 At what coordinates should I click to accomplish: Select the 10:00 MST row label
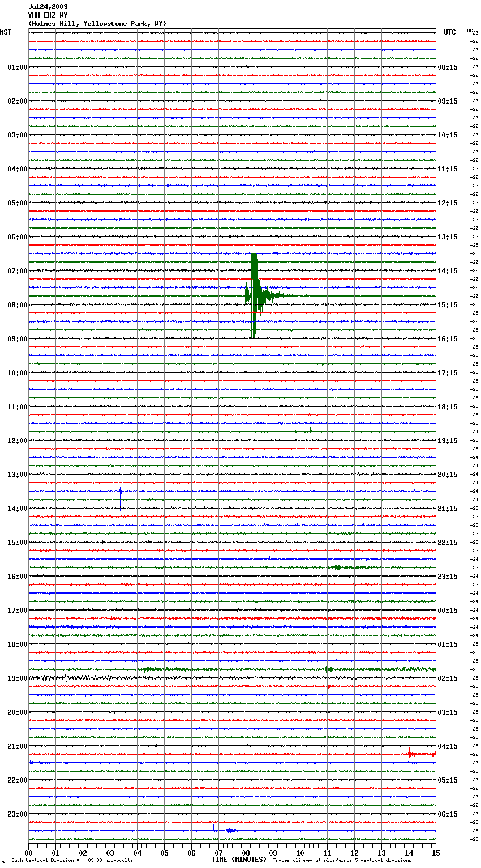pyautogui.click(x=18, y=372)
